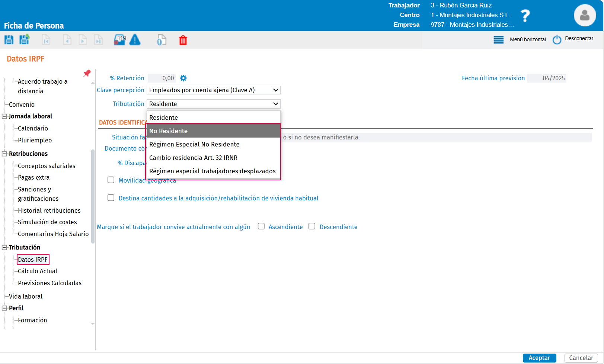Open the inbox notifications icon showing 119

point(119,40)
